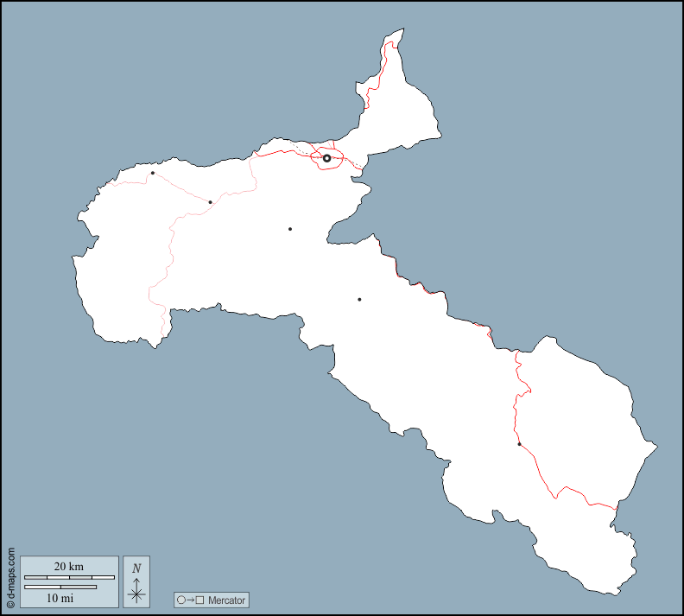Click the "20 km" scale text

[69, 567]
